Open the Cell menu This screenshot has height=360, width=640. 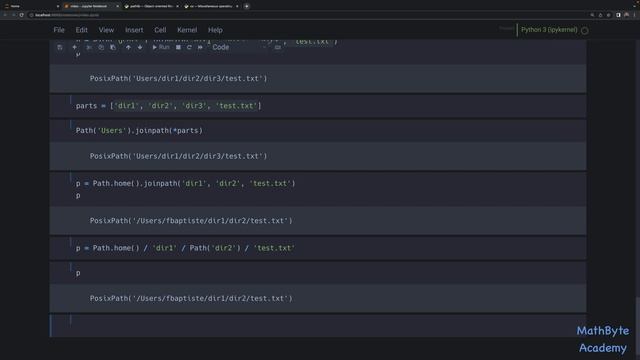coord(160,30)
